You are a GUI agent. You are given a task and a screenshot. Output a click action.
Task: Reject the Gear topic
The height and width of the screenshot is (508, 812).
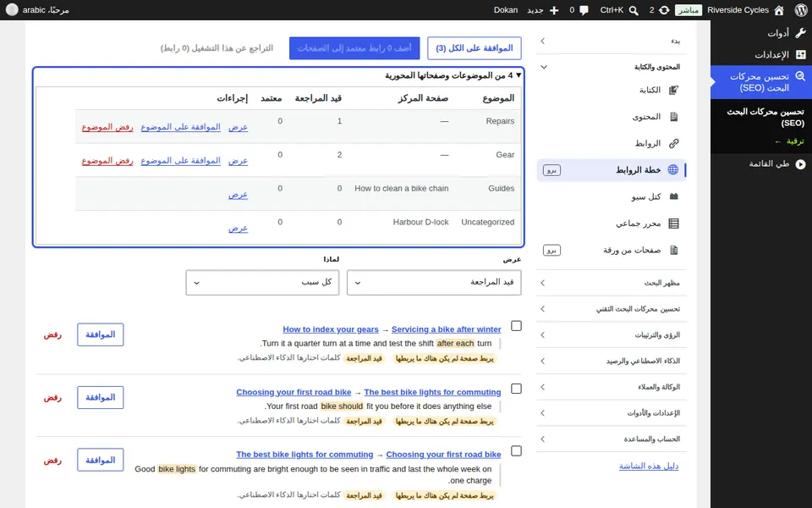click(107, 161)
